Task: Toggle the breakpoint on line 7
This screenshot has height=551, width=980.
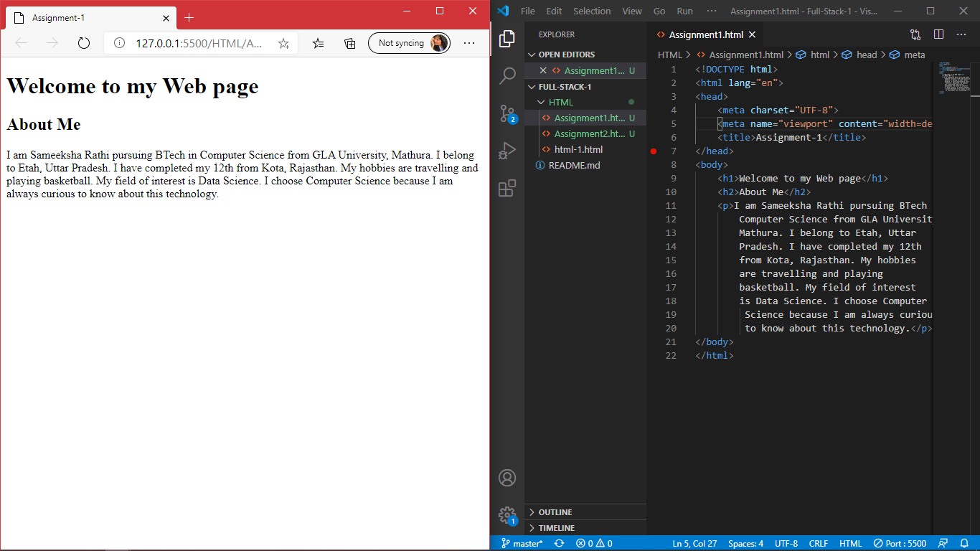Action: (x=653, y=151)
